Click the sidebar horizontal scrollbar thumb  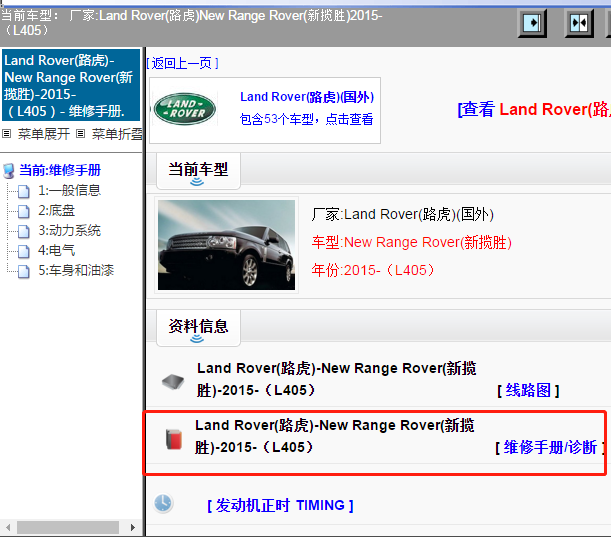pyautogui.click(x=68, y=528)
